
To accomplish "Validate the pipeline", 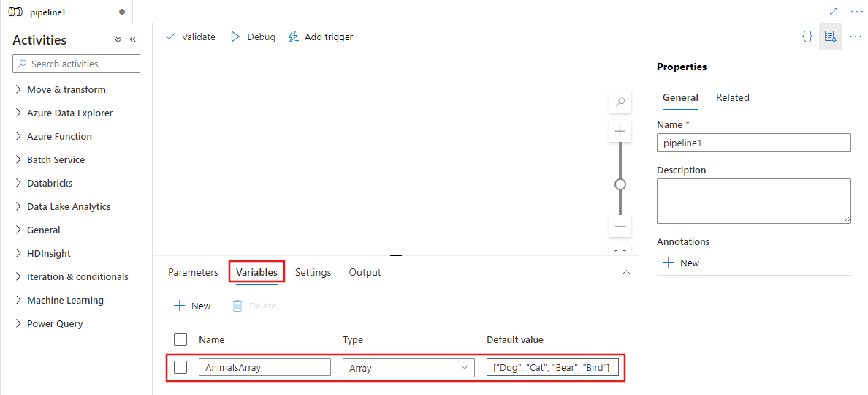I will (x=191, y=37).
